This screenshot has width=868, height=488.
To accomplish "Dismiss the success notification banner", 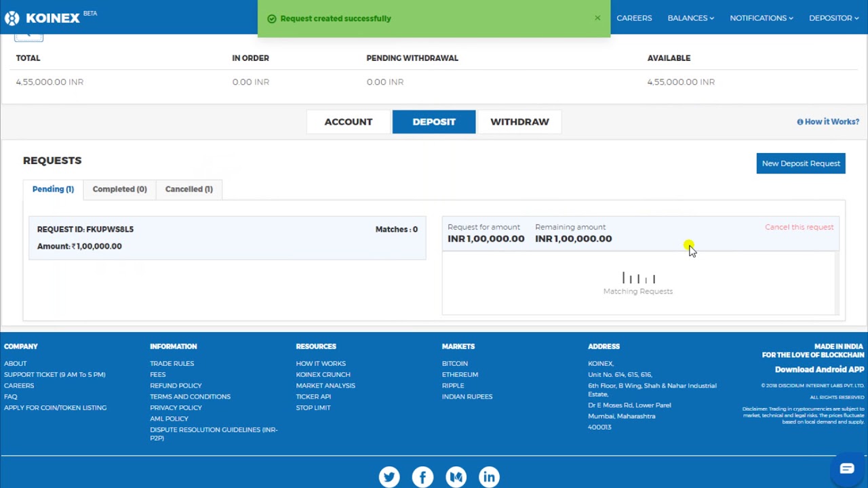I will pos(597,18).
